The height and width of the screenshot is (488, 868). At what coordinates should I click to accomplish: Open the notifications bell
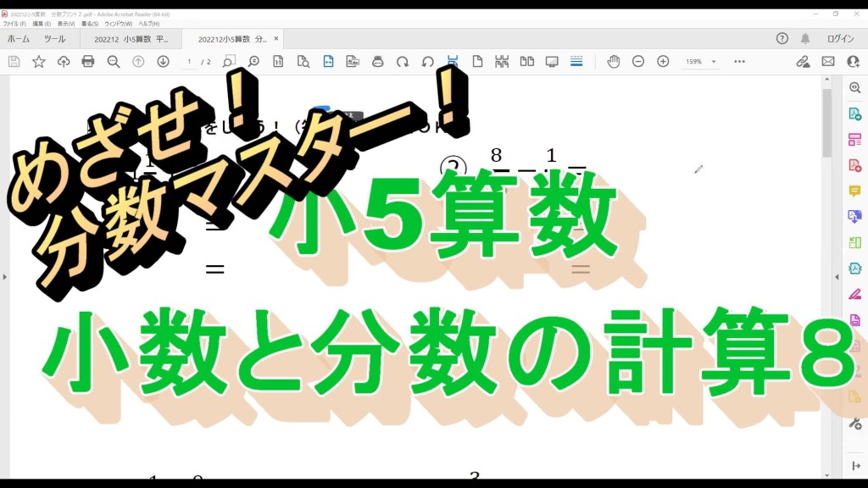click(x=805, y=39)
